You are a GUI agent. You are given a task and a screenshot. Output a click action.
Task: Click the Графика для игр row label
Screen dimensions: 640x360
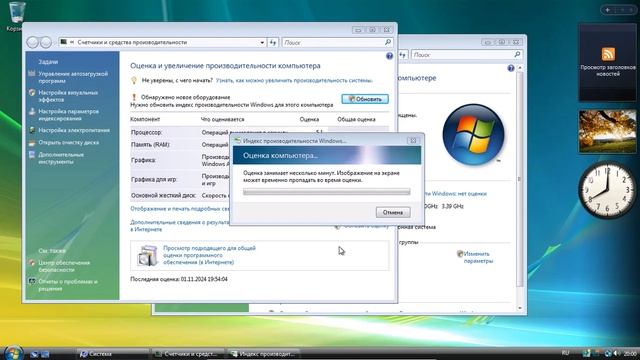point(154,179)
